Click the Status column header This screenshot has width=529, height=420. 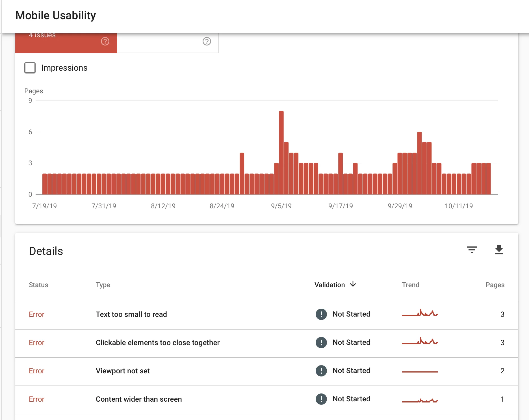(38, 285)
